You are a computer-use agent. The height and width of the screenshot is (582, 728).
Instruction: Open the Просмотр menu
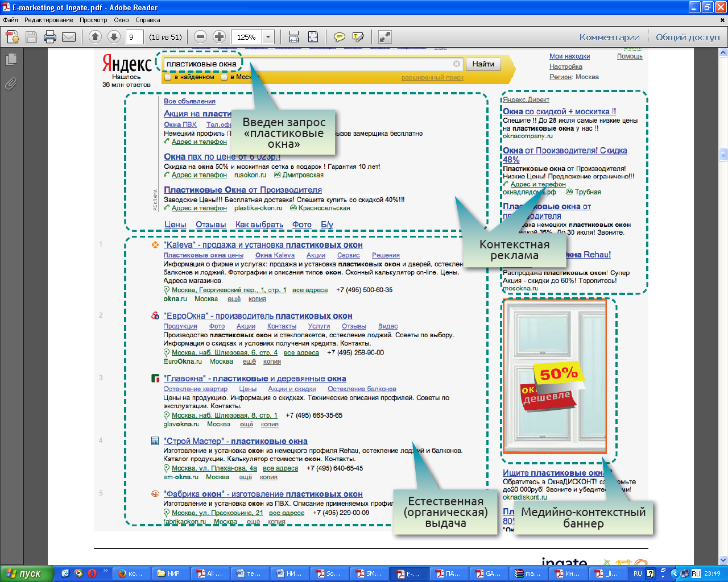93,20
